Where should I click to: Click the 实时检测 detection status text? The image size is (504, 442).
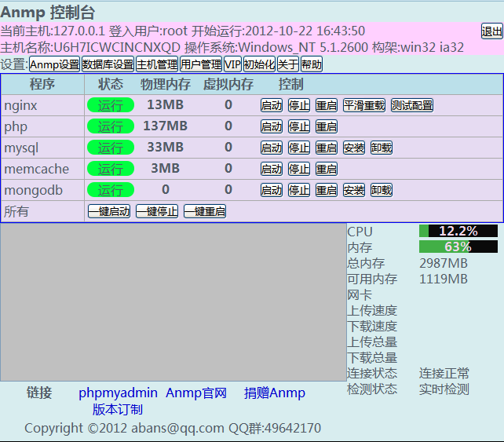[x=444, y=389]
